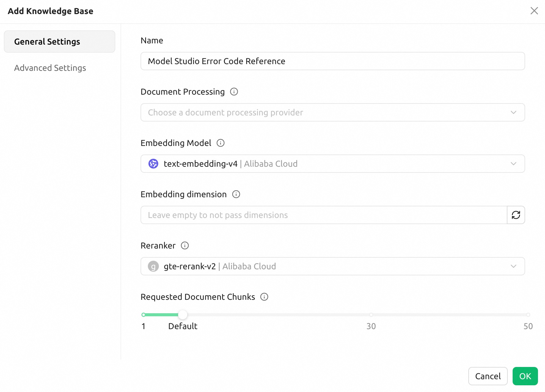Open the Reranker model dropdown
The width and height of the screenshot is (545, 392).
pos(333,266)
